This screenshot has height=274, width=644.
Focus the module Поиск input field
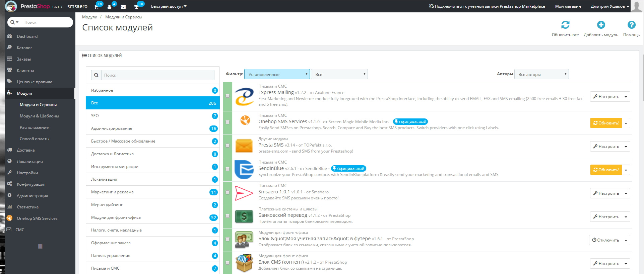[158, 75]
